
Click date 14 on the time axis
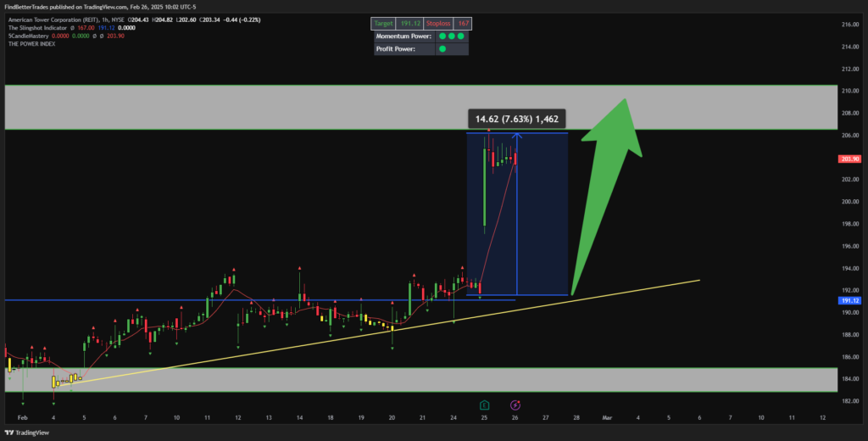tap(299, 417)
